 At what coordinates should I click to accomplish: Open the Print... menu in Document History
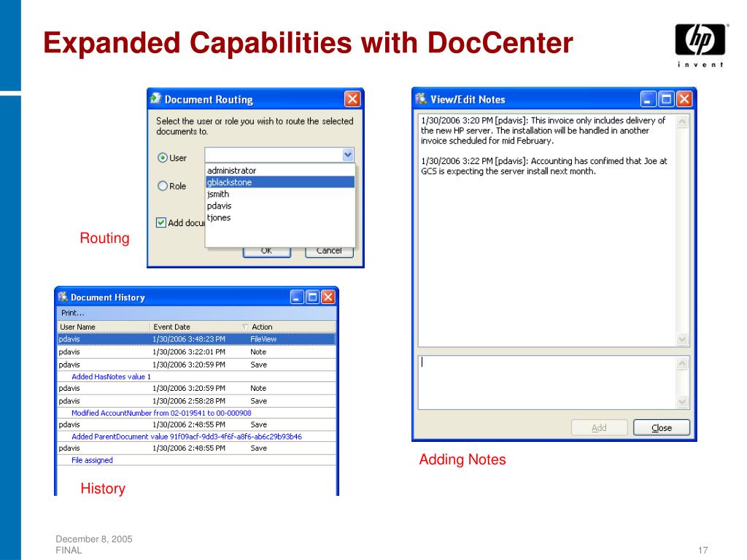click(72, 313)
